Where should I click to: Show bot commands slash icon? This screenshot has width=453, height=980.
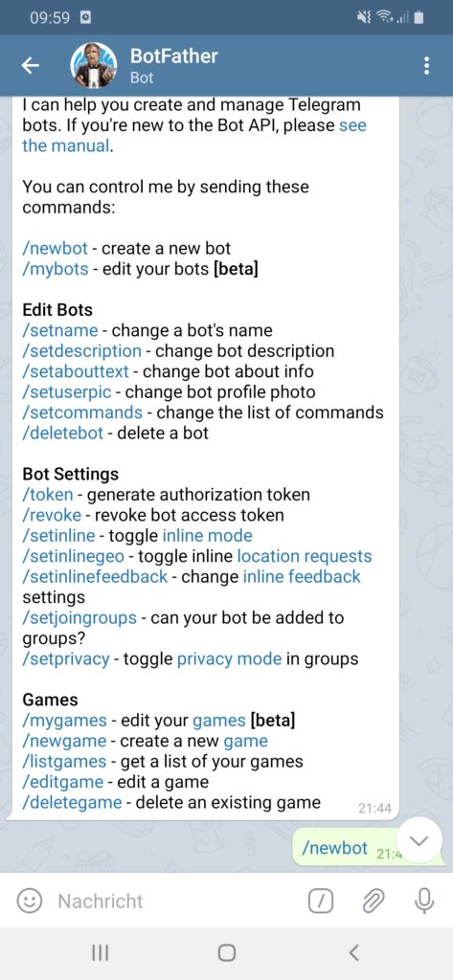(320, 901)
